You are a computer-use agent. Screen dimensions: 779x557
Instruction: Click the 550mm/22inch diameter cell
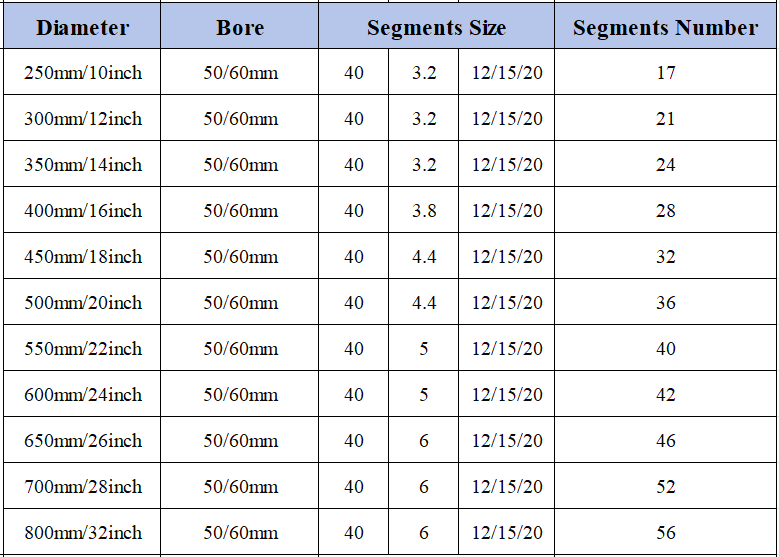tap(83, 349)
